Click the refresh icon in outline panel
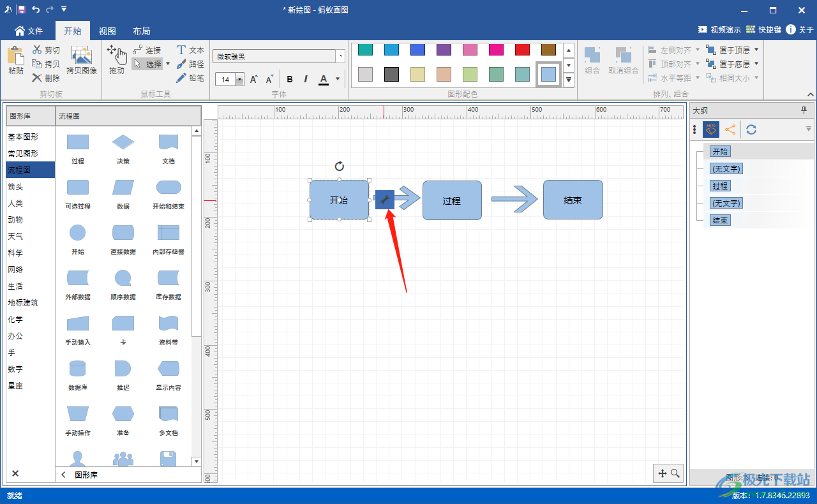Viewport: 817px width, 504px height. click(751, 130)
